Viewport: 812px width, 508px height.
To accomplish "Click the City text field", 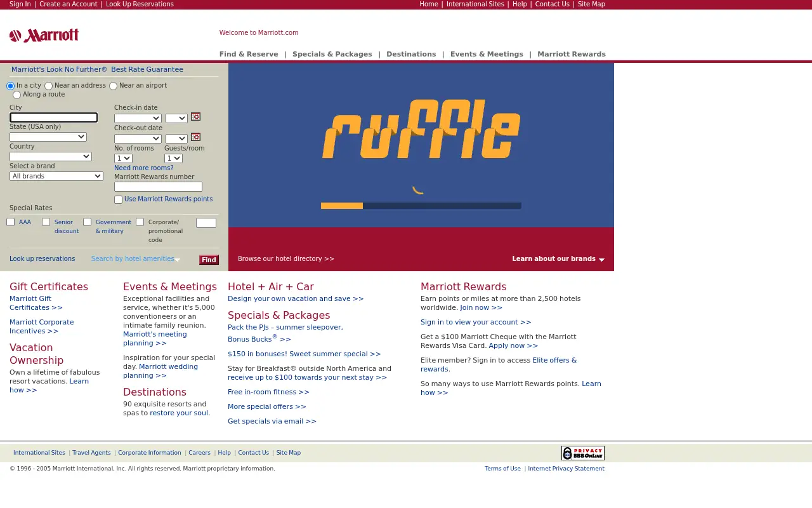I will pos(54,117).
